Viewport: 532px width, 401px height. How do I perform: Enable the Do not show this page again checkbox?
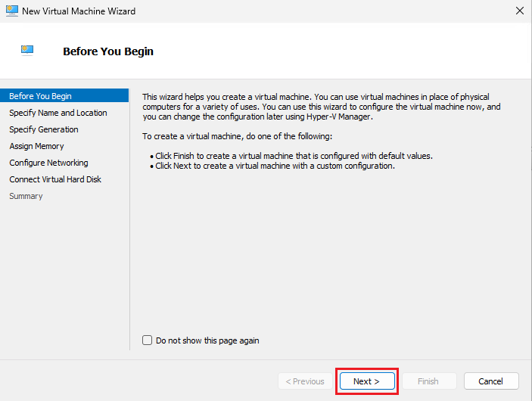[x=148, y=340]
